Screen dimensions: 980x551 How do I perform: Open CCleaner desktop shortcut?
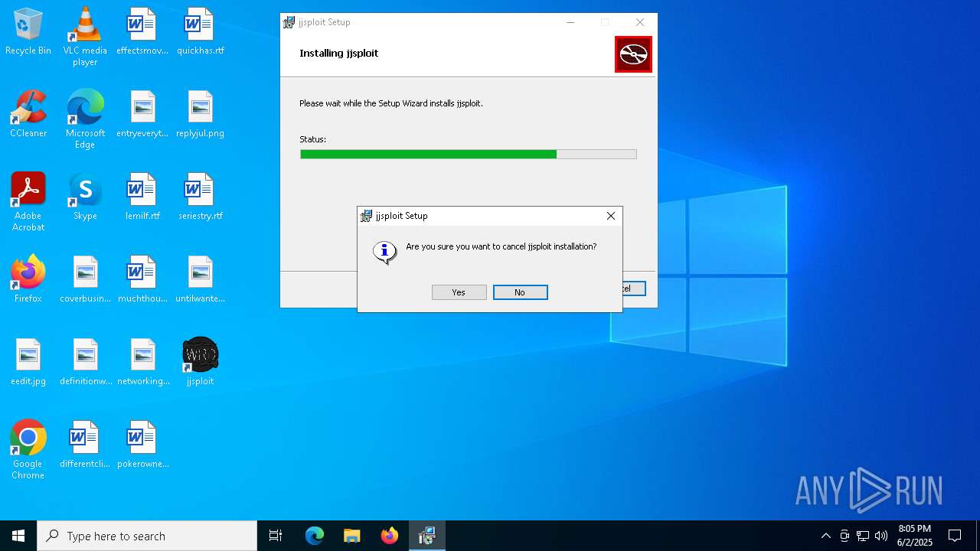(x=28, y=114)
